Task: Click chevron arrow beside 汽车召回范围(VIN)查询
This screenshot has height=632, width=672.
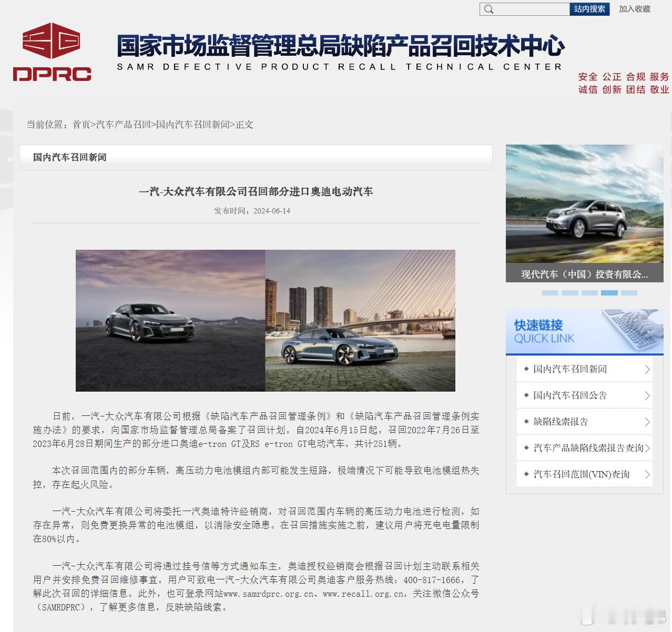Action: click(x=647, y=475)
